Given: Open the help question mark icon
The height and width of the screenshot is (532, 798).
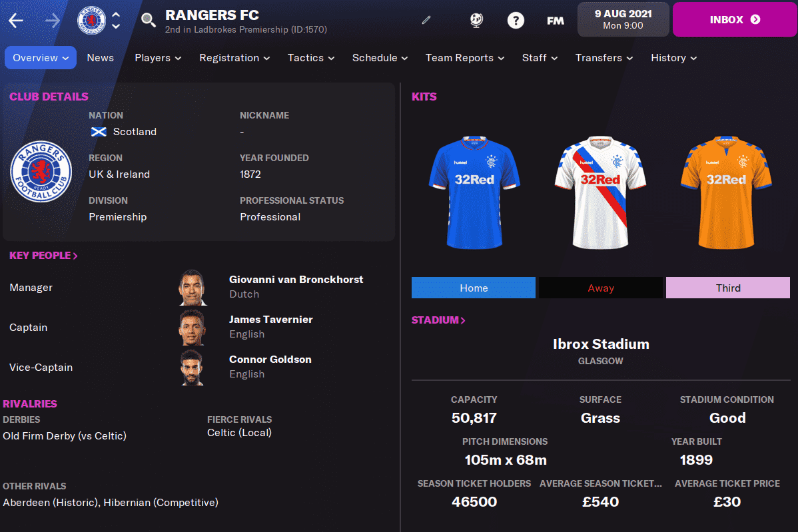Looking at the screenshot, I should pos(516,21).
